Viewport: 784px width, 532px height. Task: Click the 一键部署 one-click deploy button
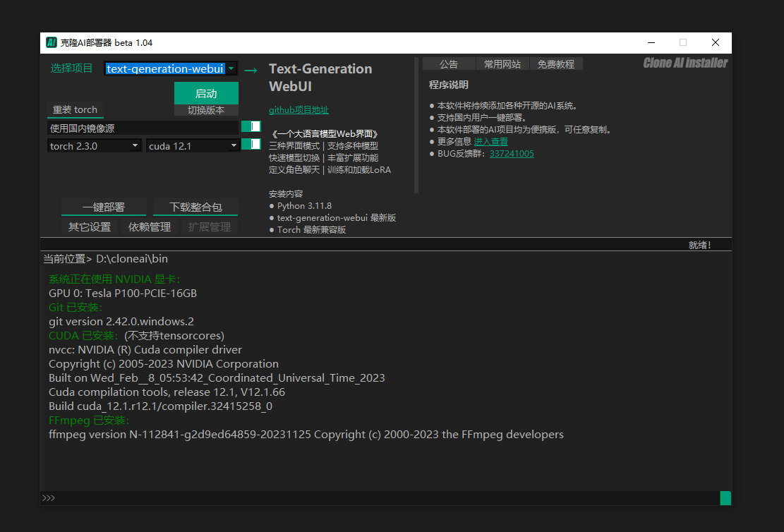104,207
